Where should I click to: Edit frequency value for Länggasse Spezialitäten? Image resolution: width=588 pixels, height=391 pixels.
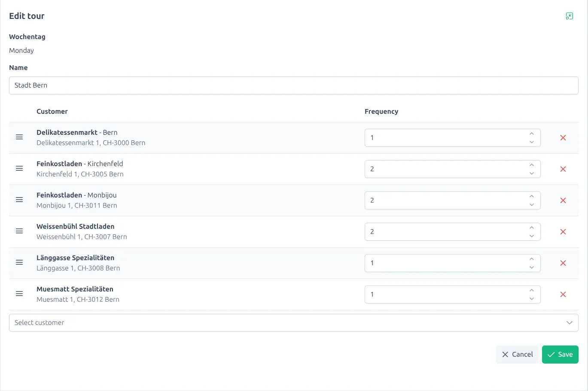(x=430, y=263)
